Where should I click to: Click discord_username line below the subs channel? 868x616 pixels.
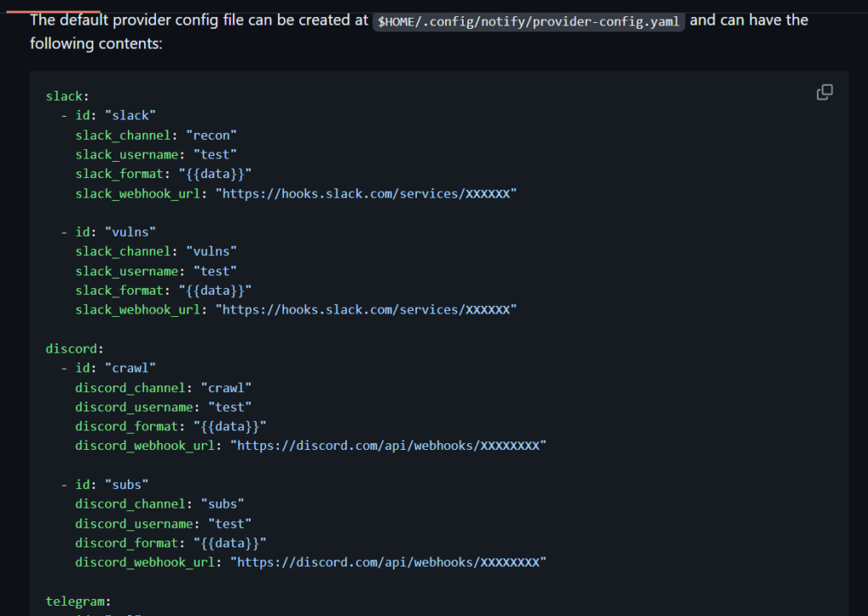click(164, 524)
